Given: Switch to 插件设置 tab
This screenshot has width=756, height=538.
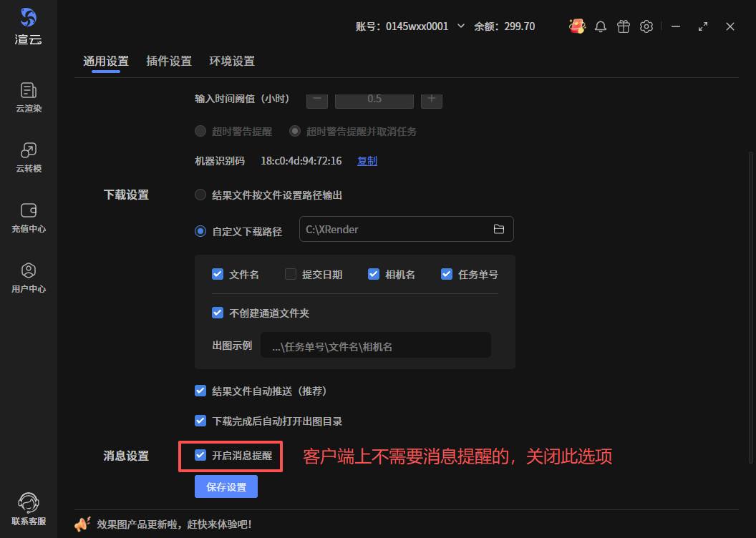Looking at the screenshot, I should [169, 61].
